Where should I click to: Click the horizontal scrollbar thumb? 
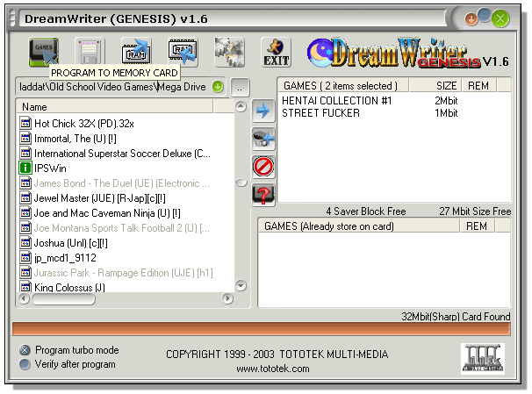click(x=63, y=298)
